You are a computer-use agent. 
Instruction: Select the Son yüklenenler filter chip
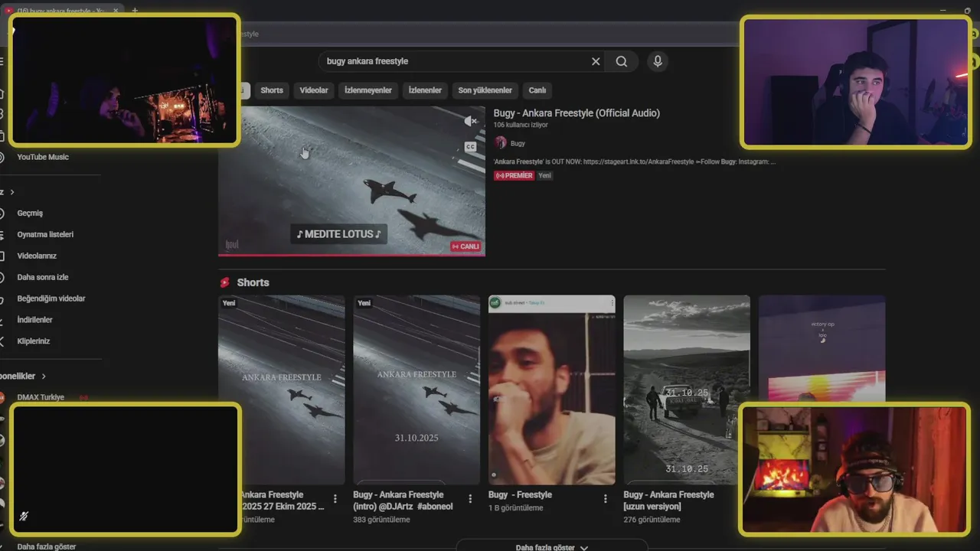[x=485, y=90]
